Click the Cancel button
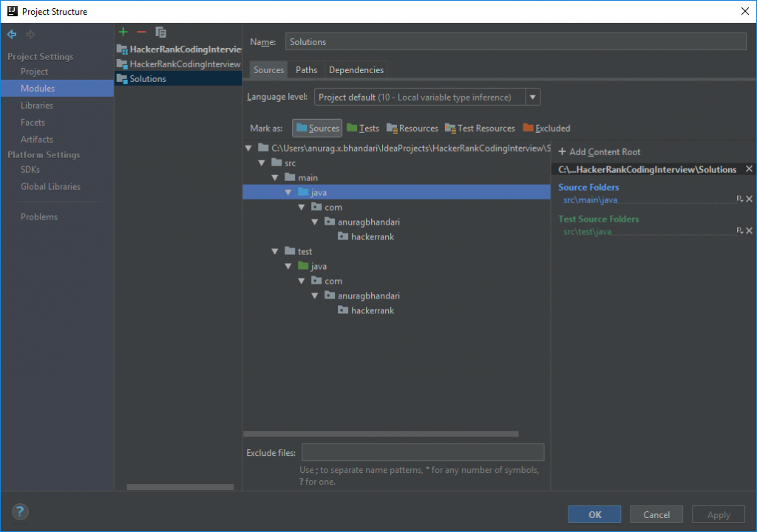Viewport: 757px width, 532px height. 656,514
